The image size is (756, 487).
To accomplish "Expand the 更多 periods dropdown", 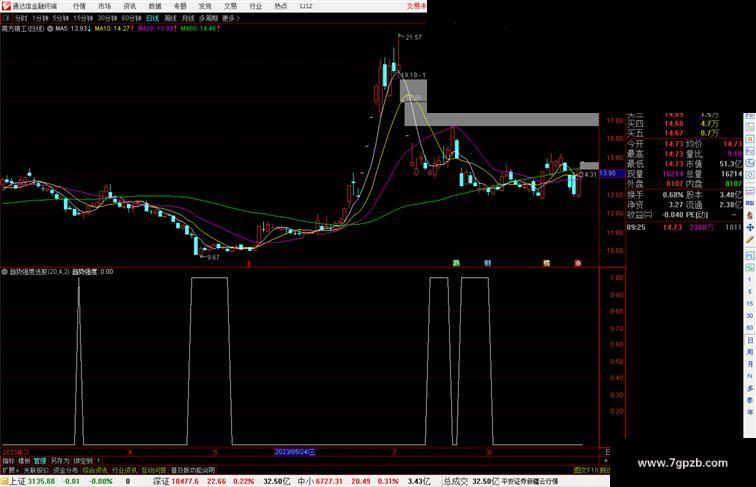I will click(x=230, y=18).
